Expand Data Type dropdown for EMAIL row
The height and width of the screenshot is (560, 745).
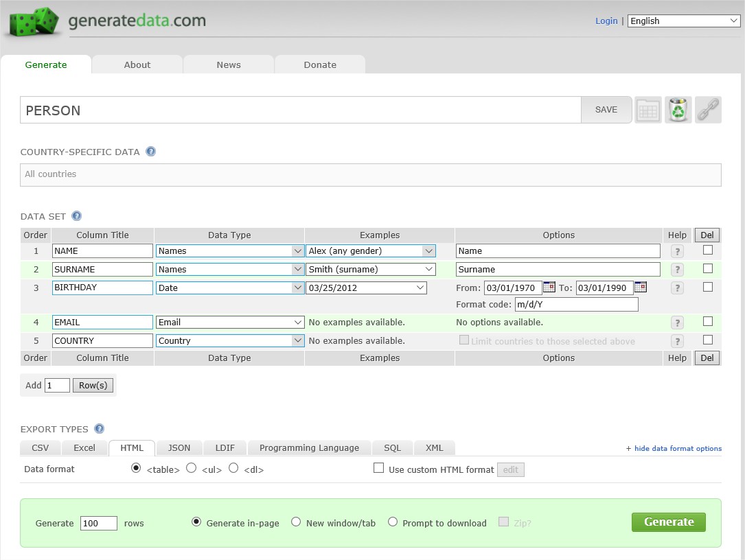[230, 322]
